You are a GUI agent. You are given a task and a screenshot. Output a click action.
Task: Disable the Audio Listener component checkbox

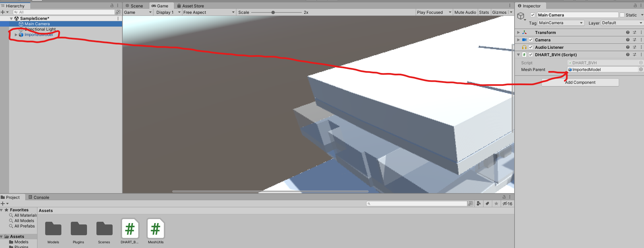coord(531,47)
